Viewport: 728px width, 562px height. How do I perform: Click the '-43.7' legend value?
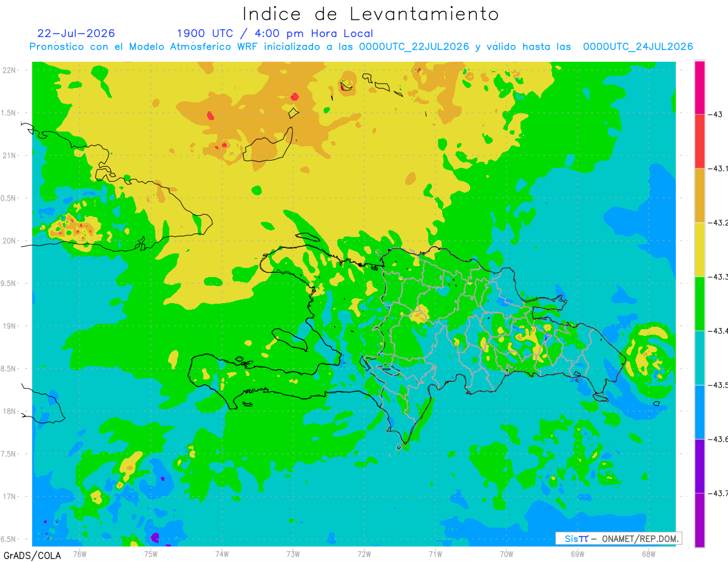[x=717, y=493]
